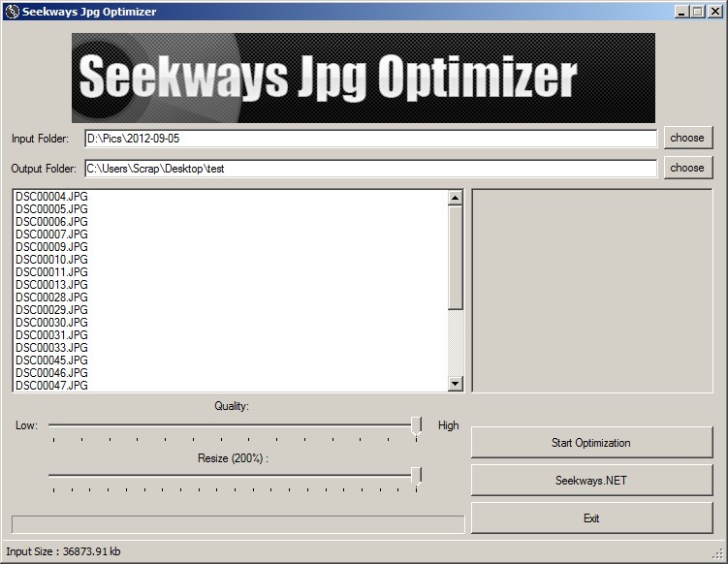Click the file list scrollbar thumb
The height and width of the screenshot is (564, 728).
point(455,258)
